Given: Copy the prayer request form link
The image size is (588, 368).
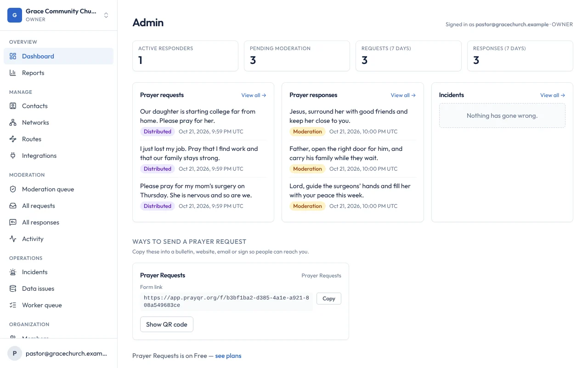Looking at the screenshot, I should click(329, 299).
